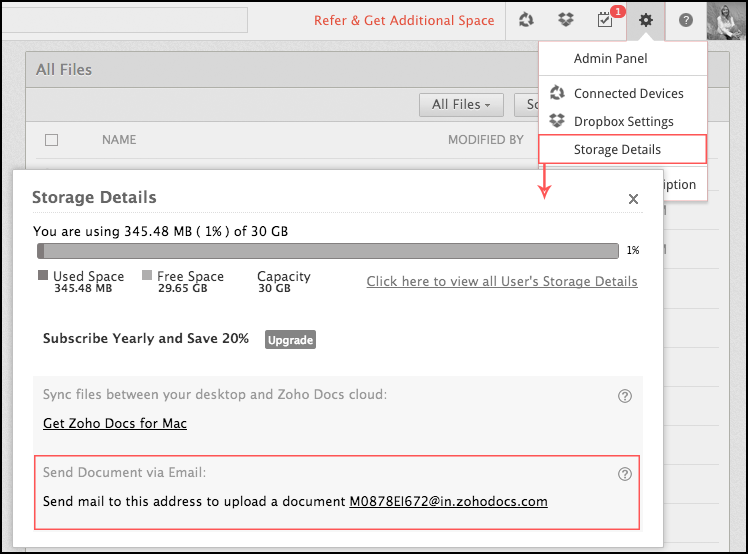Click 'Subscribe Yearly and Save 20%' text

tap(146, 338)
